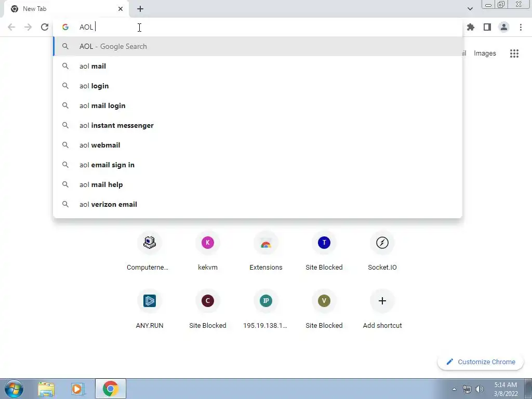Select the New Tab tab
The width and height of the screenshot is (532, 399).
point(66,9)
